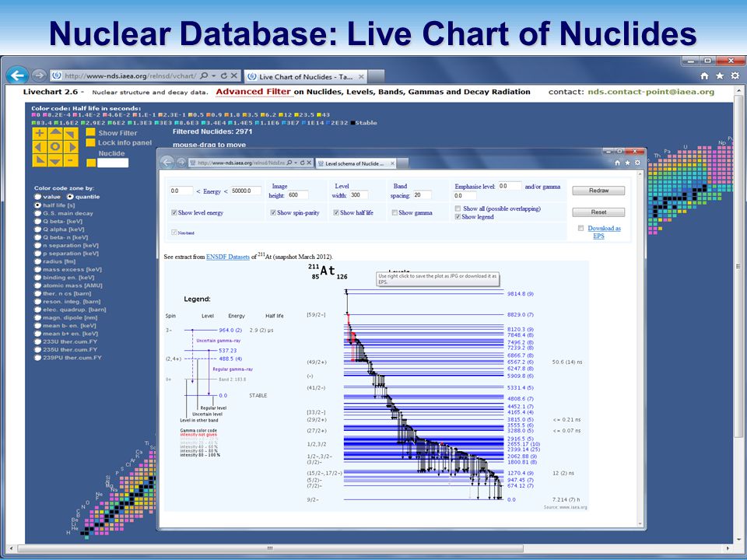Switch to Live Chart of Nuclides tab

point(305,76)
